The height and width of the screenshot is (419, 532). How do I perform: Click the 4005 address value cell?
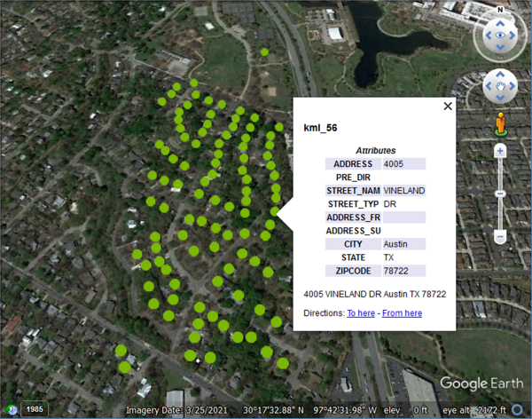point(404,164)
